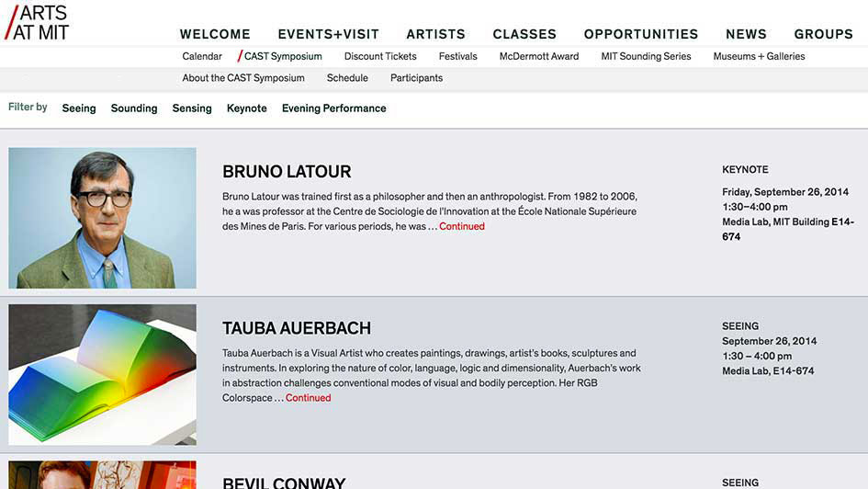Click the Arts at MIT logo
This screenshot has width=868, height=489.
pos(37,22)
